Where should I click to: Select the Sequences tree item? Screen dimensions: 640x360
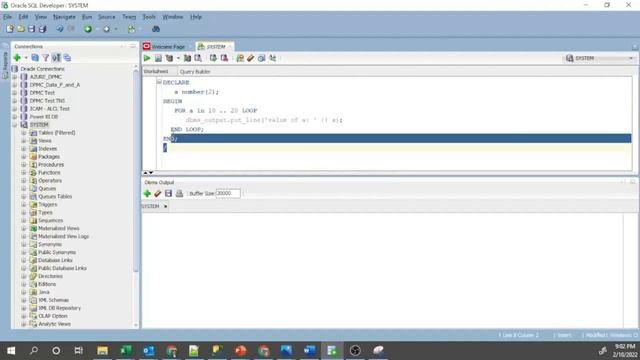(x=51, y=220)
